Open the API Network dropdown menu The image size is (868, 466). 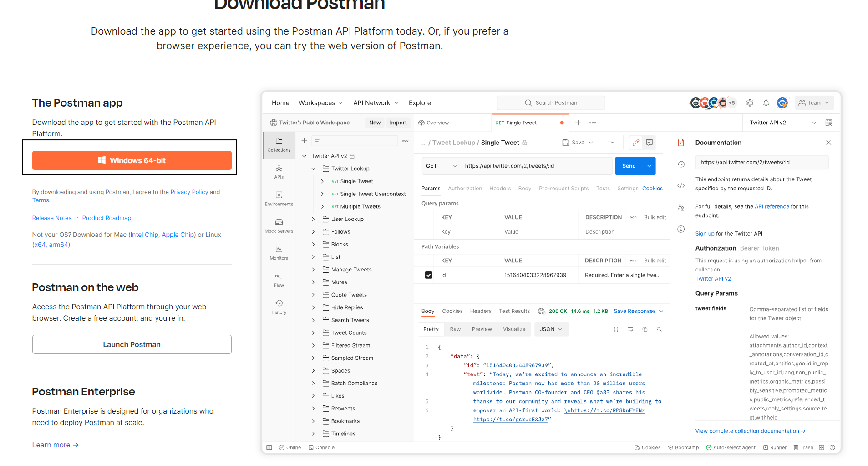[x=376, y=103]
